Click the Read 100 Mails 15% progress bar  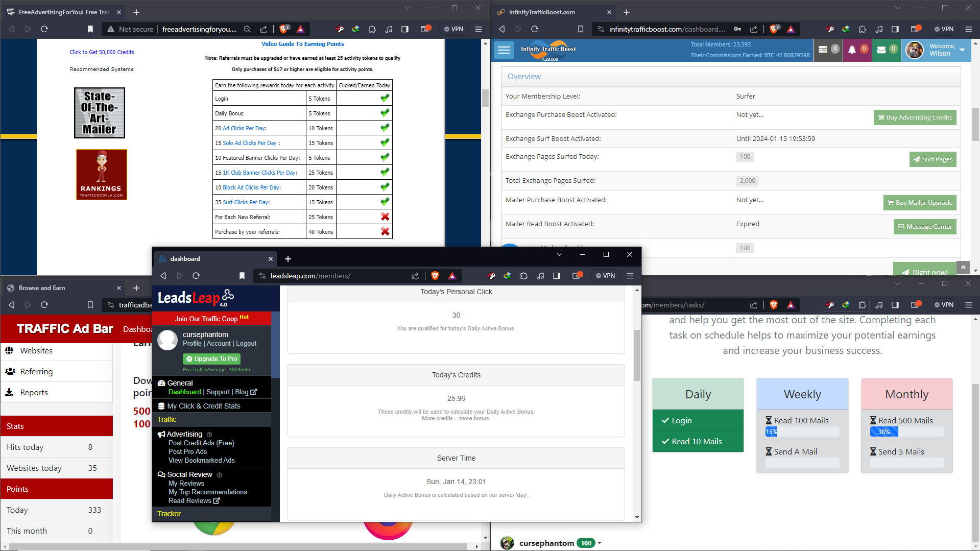tap(802, 432)
